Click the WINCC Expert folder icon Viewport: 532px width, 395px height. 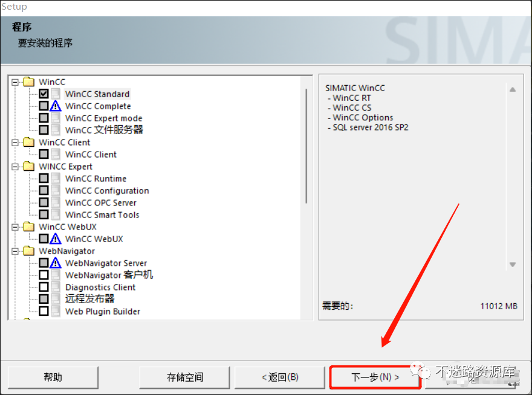[x=29, y=166]
